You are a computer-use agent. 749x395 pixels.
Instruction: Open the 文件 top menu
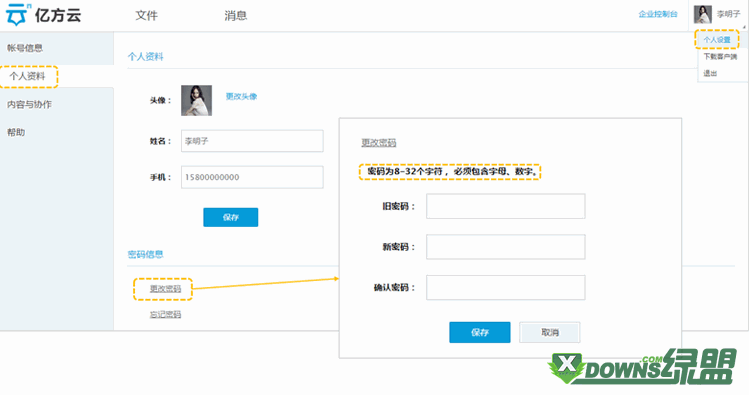point(147,15)
